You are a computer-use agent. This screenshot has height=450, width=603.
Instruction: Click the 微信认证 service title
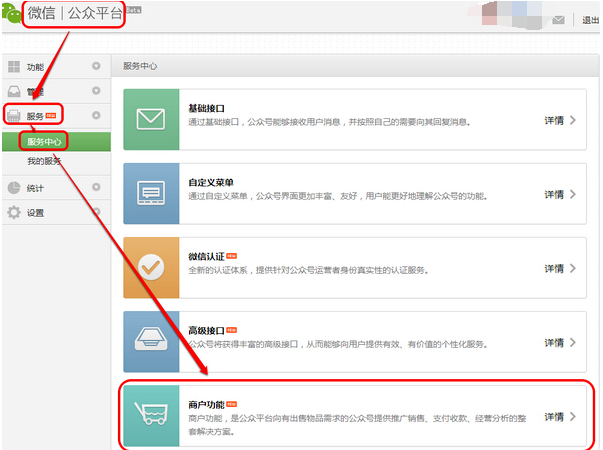pos(205,256)
